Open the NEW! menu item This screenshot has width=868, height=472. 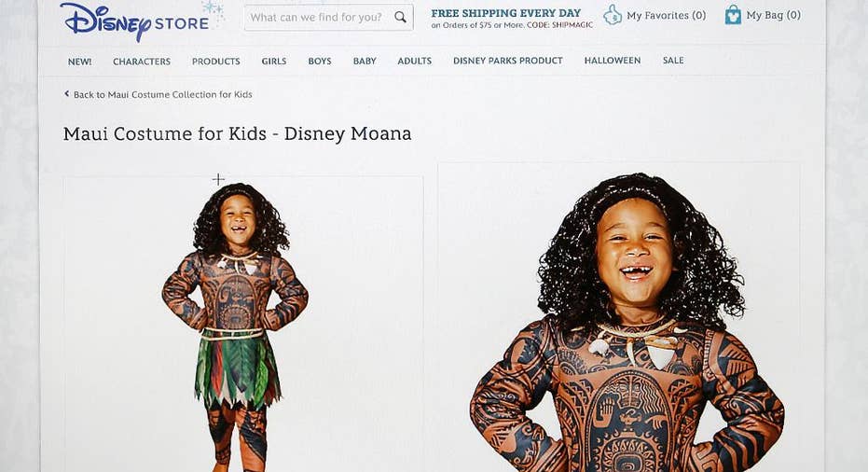(80, 62)
